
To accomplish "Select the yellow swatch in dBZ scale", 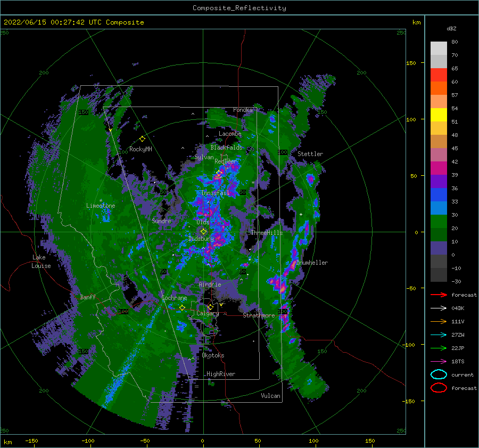I will point(439,115).
